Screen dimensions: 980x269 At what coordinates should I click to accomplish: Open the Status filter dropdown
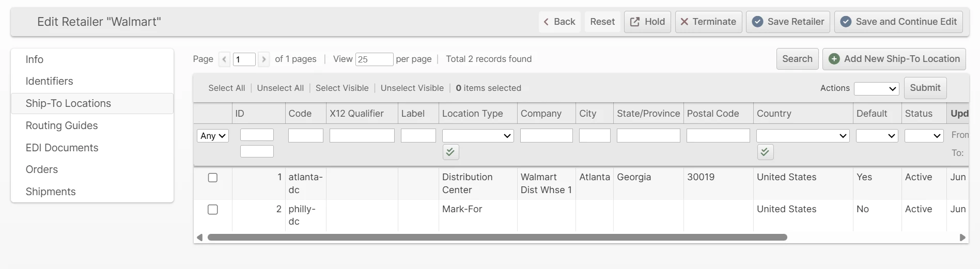(x=924, y=136)
